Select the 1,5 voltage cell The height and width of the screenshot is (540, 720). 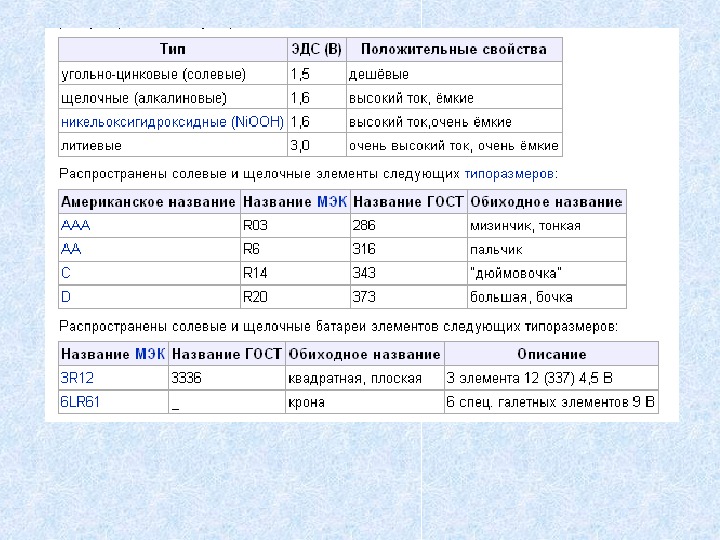click(317, 74)
